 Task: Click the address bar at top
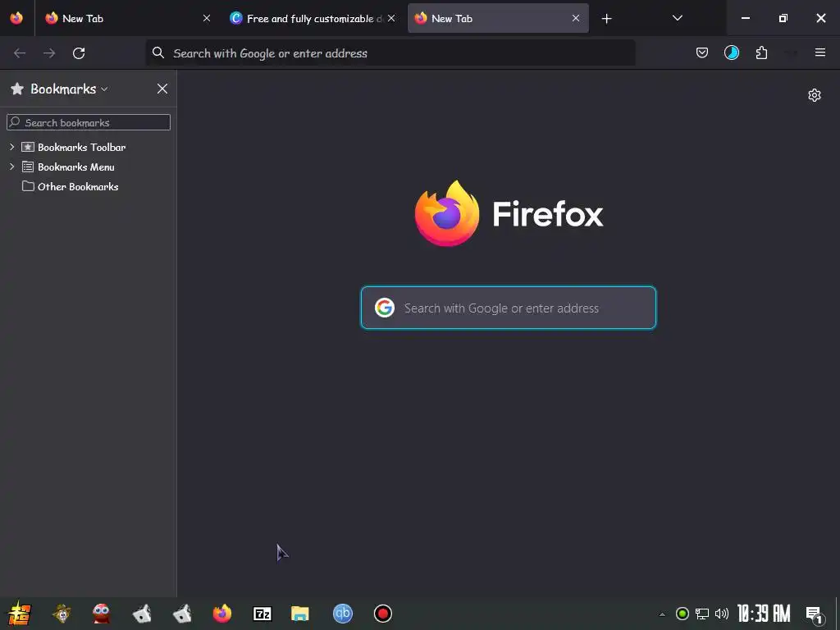pyautogui.click(x=390, y=53)
